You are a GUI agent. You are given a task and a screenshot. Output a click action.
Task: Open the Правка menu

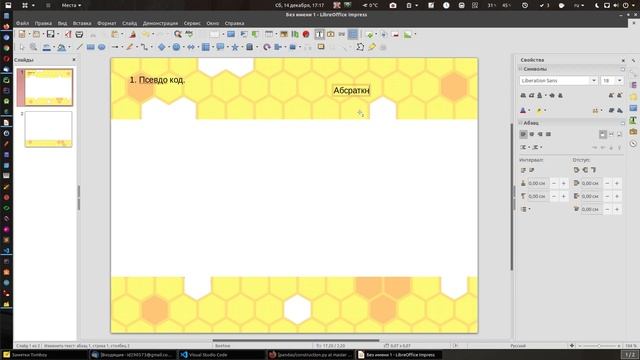(43, 23)
